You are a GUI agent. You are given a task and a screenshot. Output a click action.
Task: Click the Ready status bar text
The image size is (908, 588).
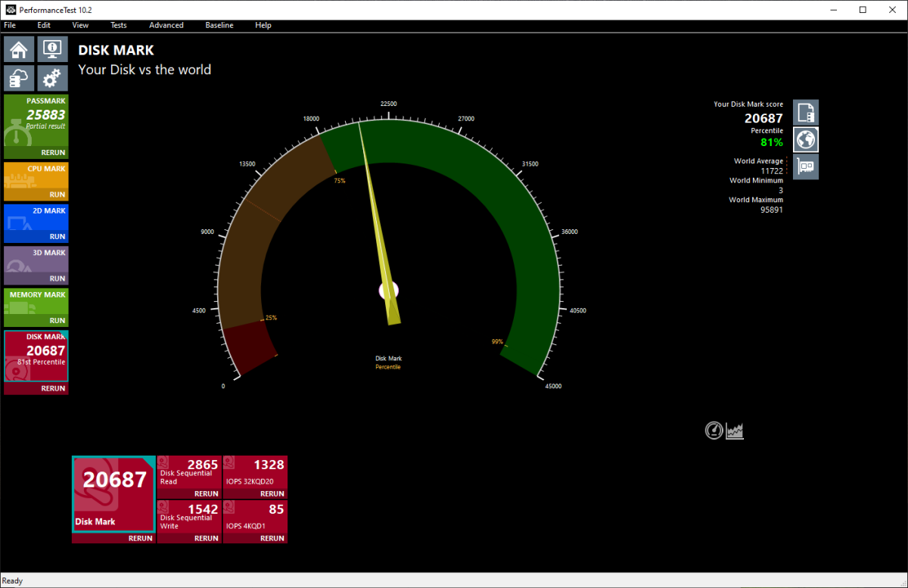pyautogui.click(x=12, y=581)
